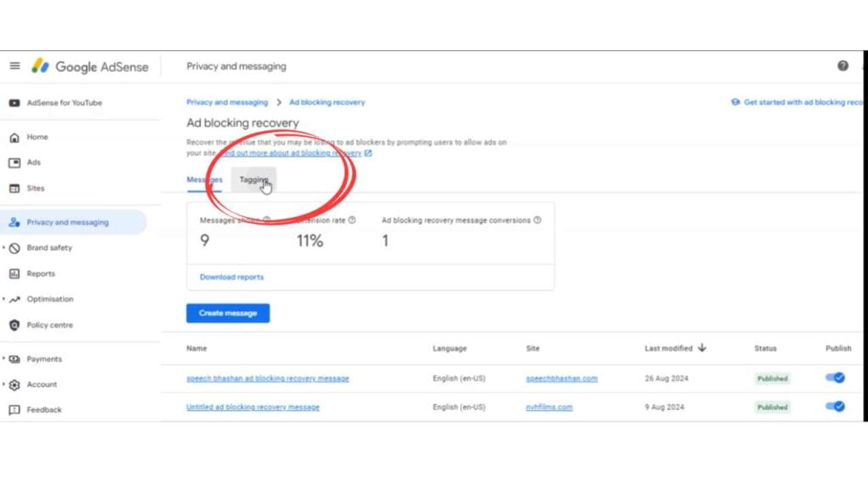Open Ad blocking recovery breadcrumb link
Viewport: 868px width, 488px height.
(x=327, y=103)
